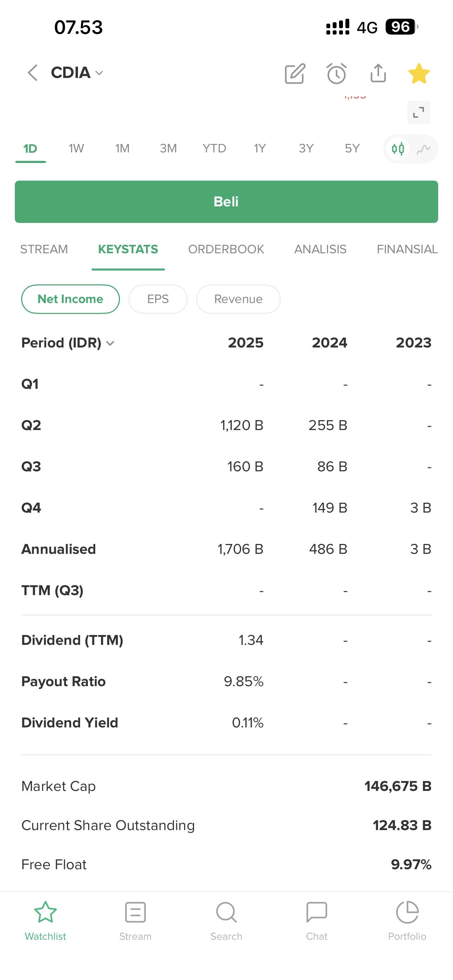Screen dimensions: 453x980
Task: Open the edit note icon
Action: pos(295,73)
